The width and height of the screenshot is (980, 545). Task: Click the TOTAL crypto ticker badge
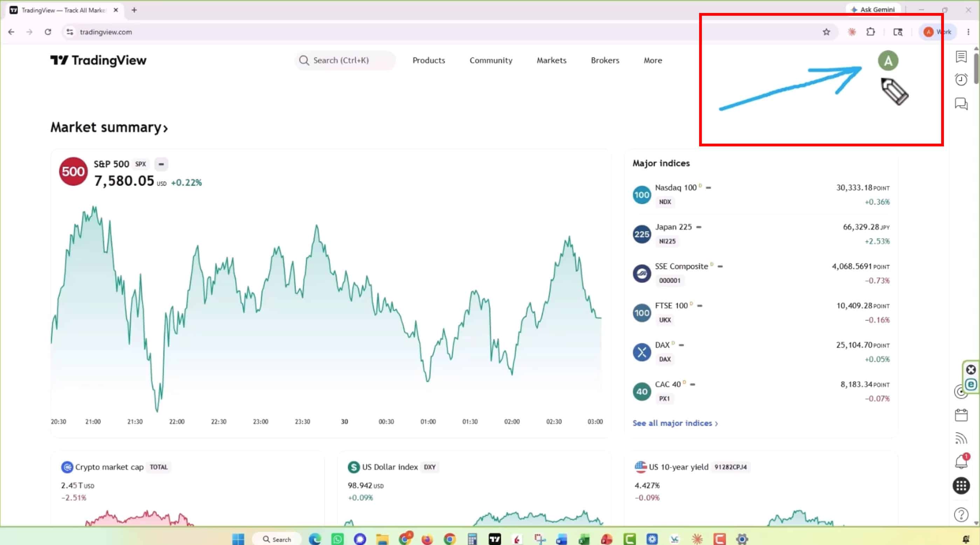coord(159,467)
